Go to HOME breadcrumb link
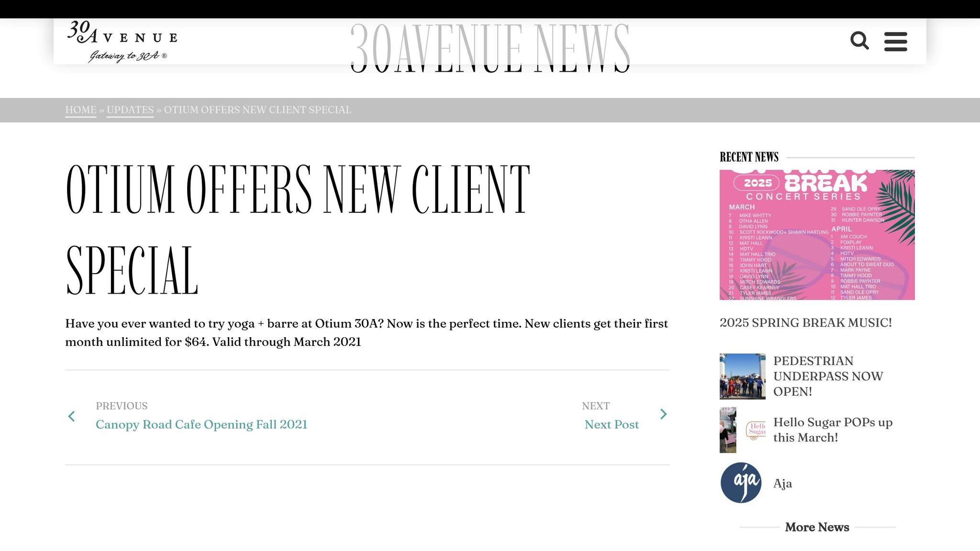 [x=81, y=110]
